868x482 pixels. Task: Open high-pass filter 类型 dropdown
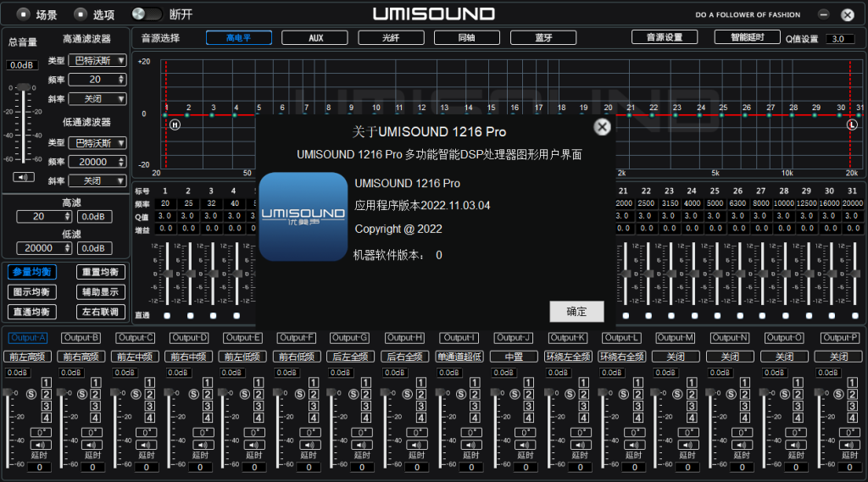click(x=98, y=60)
